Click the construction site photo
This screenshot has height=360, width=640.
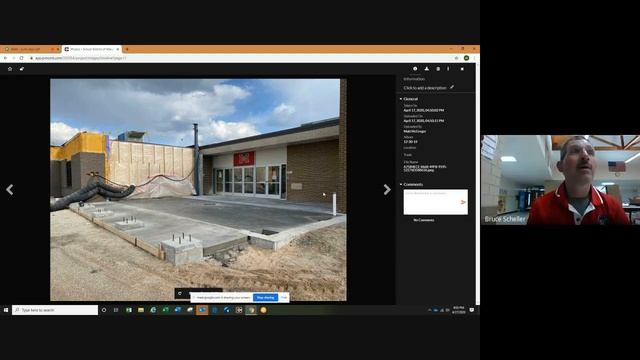click(x=198, y=190)
